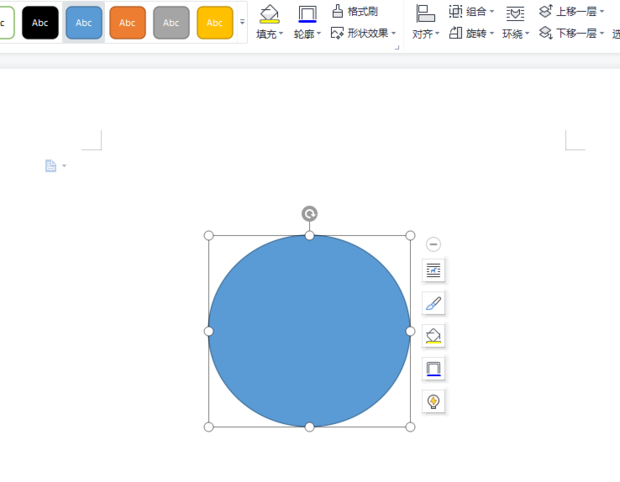This screenshot has width=620, height=482.
Task: Collapse floating toolbar with minus button
Action: (433, 244)
